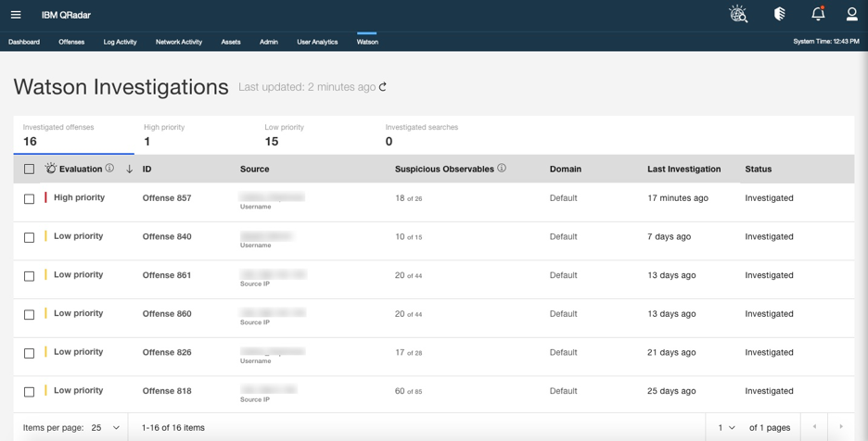Filter by Low priority count
868x441 pixels.
[x=315, y=135]
